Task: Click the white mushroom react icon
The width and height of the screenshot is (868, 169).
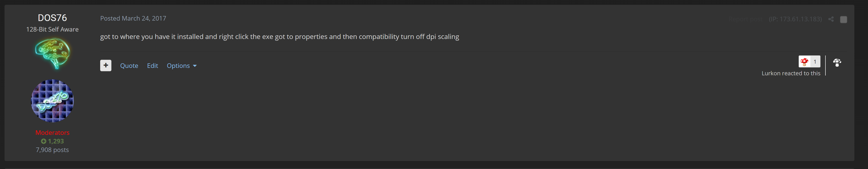Action: (x=837, y=63)
